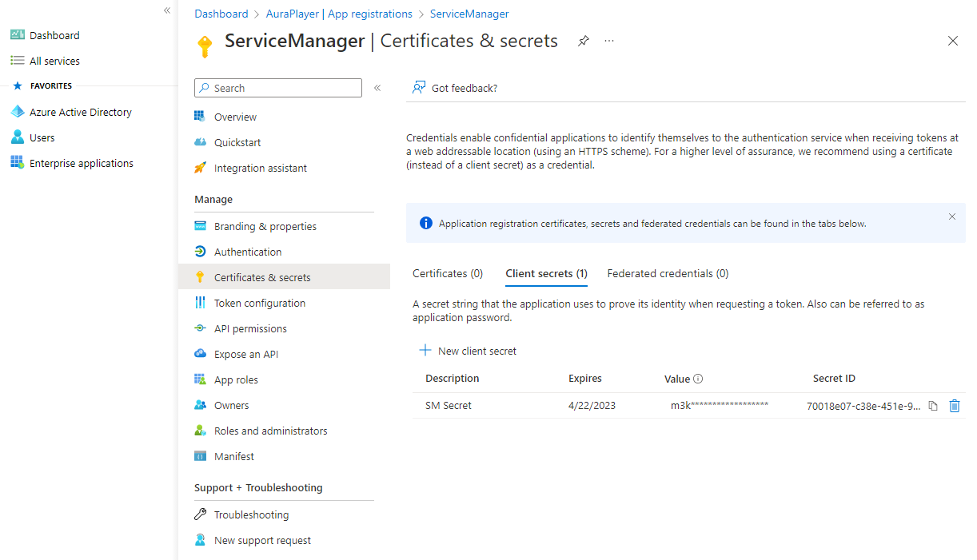The image size is (977, 560).
Task: Add a New client secret
Action: [x=469, y=351]
